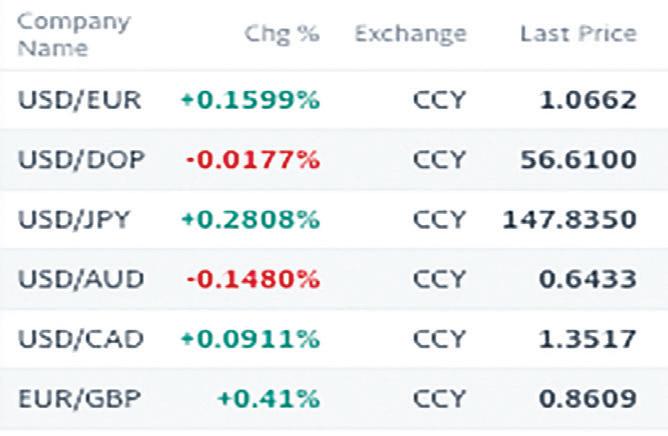Click the Last Price column header
The image size is (668, 436).
[x=578, y=34]
